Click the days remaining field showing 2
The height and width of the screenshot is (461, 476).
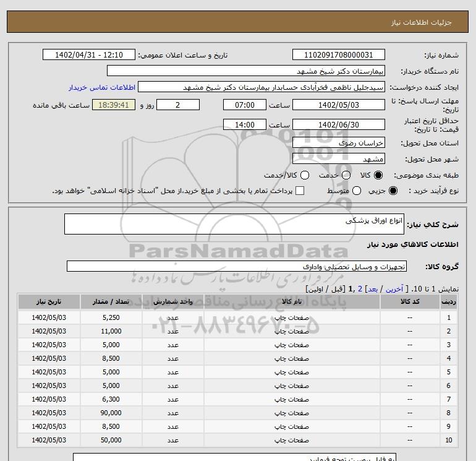[x=178, y=105]
